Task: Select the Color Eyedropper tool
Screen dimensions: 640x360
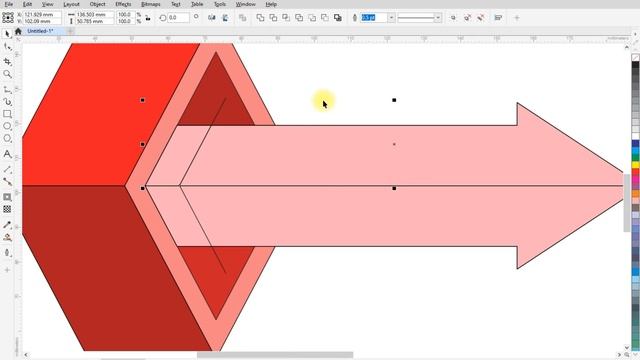Action: click(7, 224)
